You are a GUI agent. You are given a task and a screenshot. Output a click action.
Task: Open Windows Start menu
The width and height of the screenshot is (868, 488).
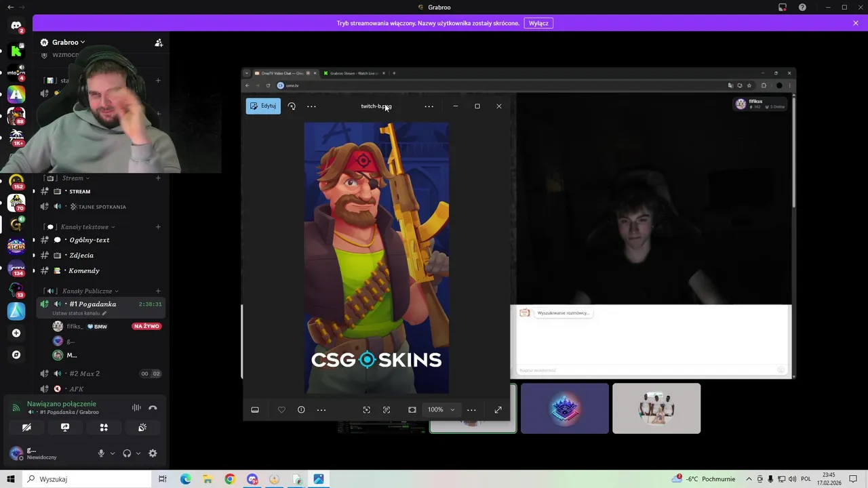coord(11,479)
